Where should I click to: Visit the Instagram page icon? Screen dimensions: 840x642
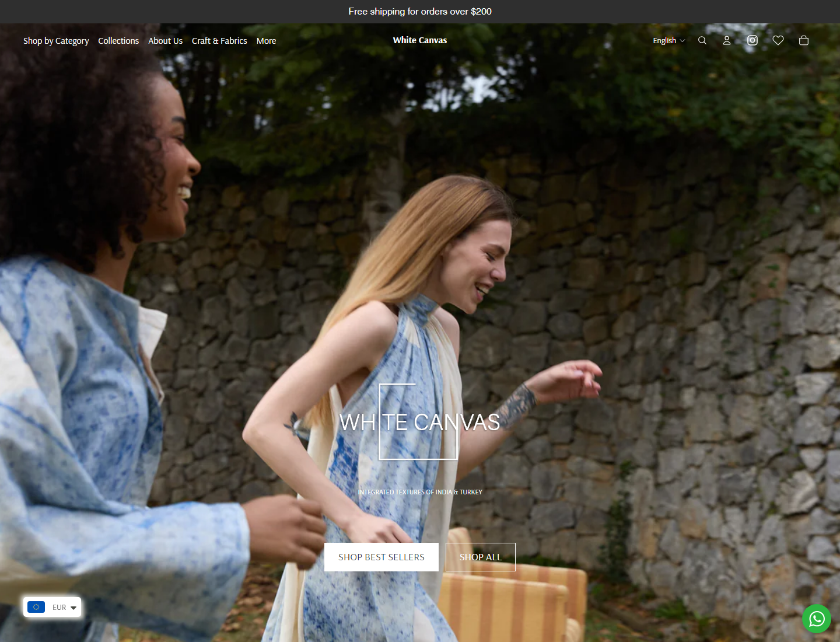(x=752, y=40)
